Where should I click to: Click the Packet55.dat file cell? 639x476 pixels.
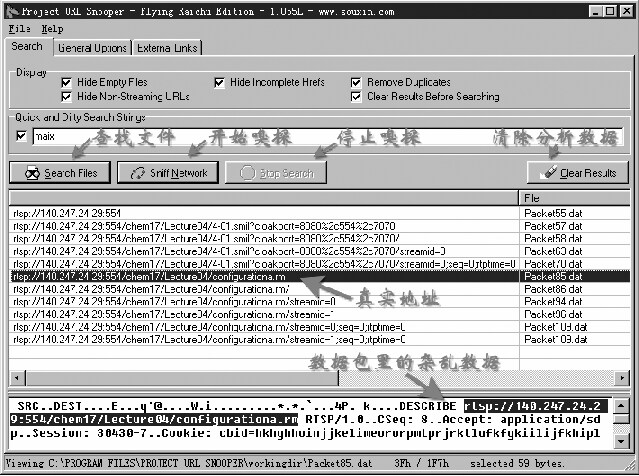click(x=575, y=213)
